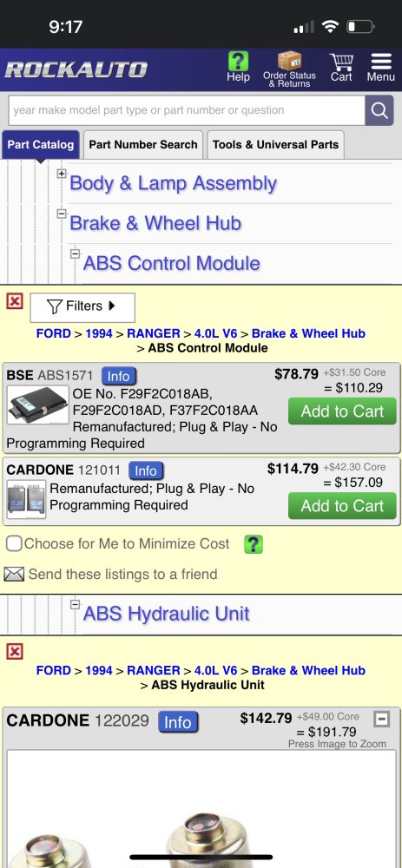Click the magnifying glass search button

[x=379, y=110]
